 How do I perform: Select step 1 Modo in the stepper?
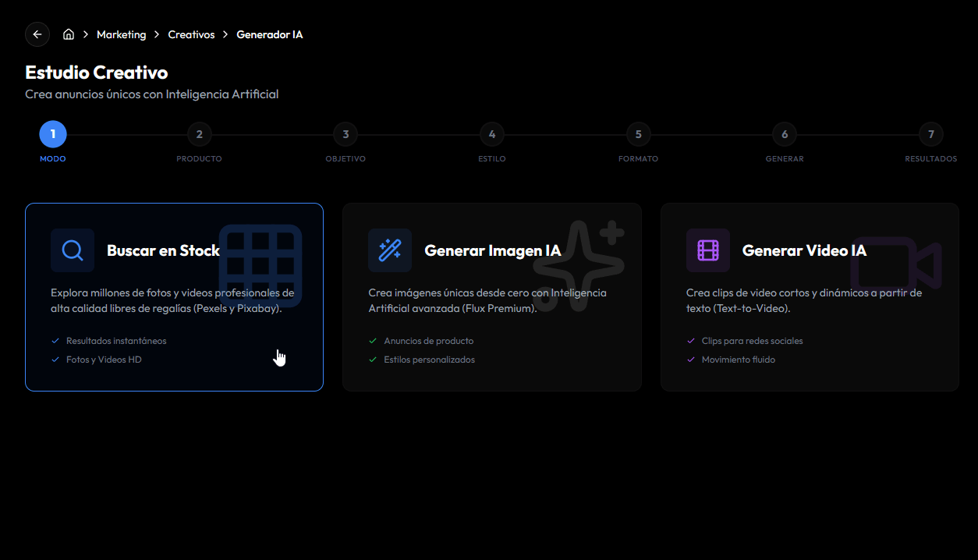53,134
